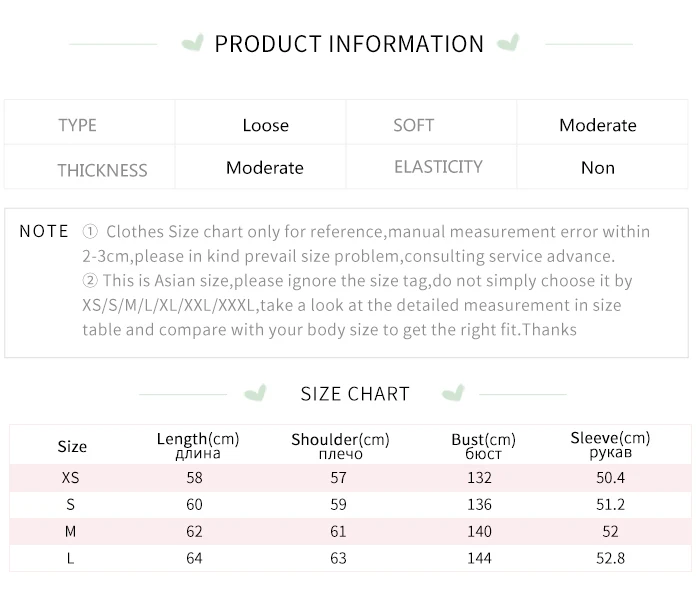Screen dimensions: 700x599
Task: Click the Sleeve(cm) column header
Action: [610, 444]
